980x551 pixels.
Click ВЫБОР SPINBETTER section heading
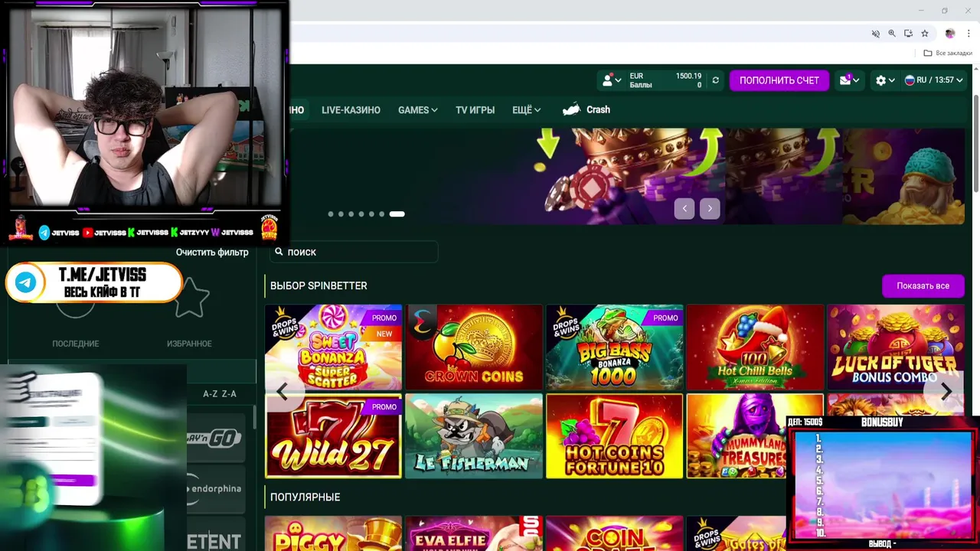pos(318,286)
